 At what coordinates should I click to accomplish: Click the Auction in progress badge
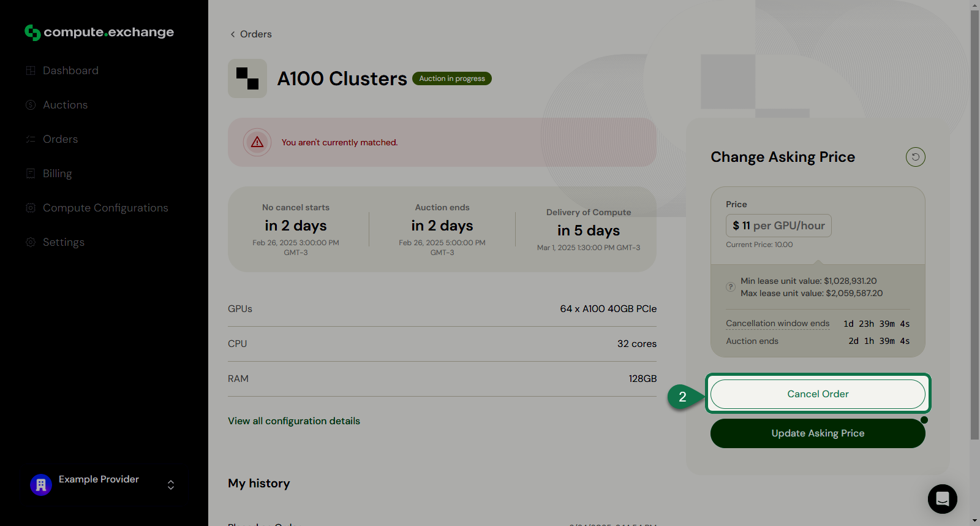(x=452, y=78)
